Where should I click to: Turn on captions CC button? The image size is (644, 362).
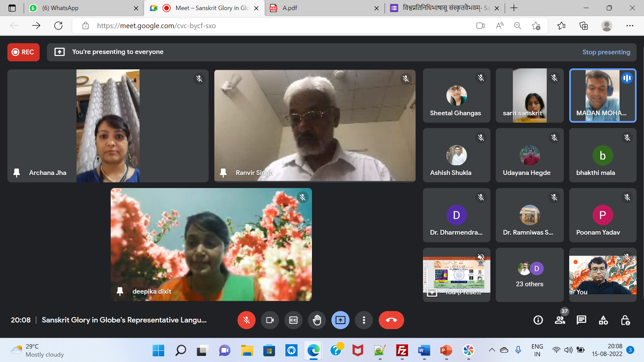tap(293, 320)
